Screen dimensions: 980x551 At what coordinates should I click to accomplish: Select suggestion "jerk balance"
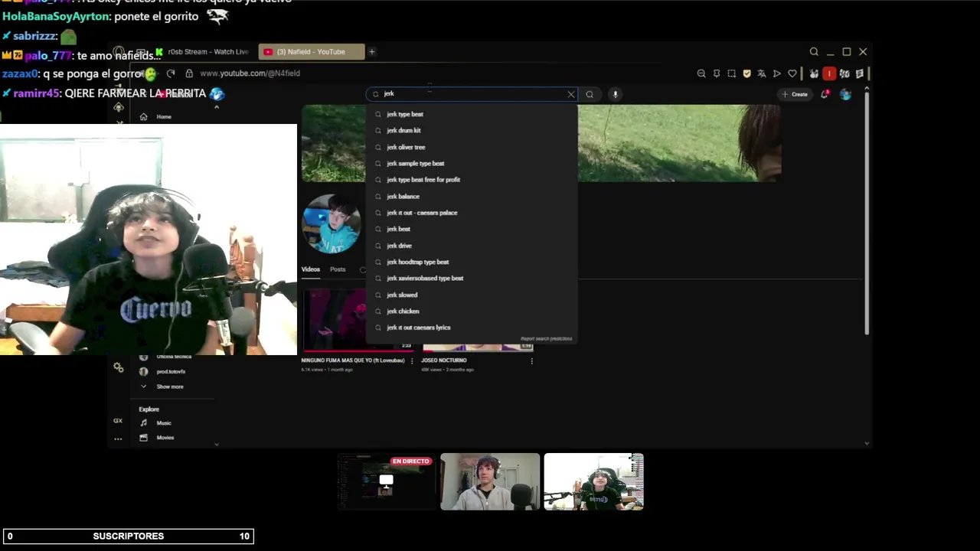(x=472, y=197)
